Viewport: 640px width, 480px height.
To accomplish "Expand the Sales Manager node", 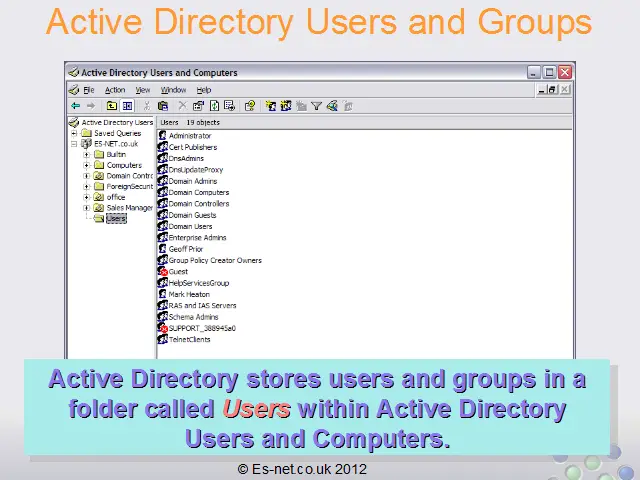I will point(86,208).
